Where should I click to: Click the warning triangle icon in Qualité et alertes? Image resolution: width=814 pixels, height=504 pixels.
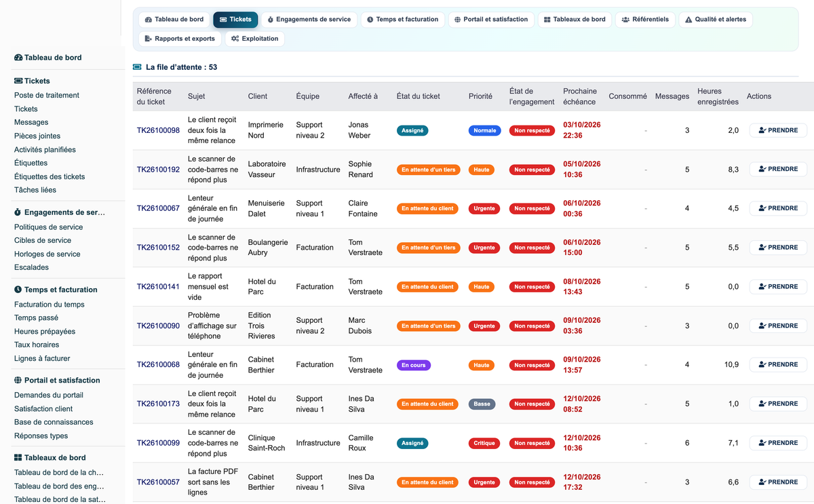(x=689, y=20)
